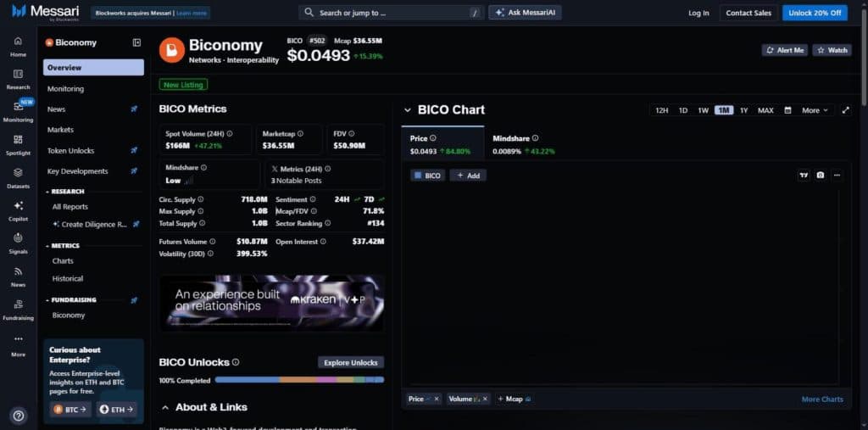The height and width of the screenshot is (430, 868).
Task: Click info icon next to BICO Unlocks
Action: pyautogui.click(x=236, y=362)
